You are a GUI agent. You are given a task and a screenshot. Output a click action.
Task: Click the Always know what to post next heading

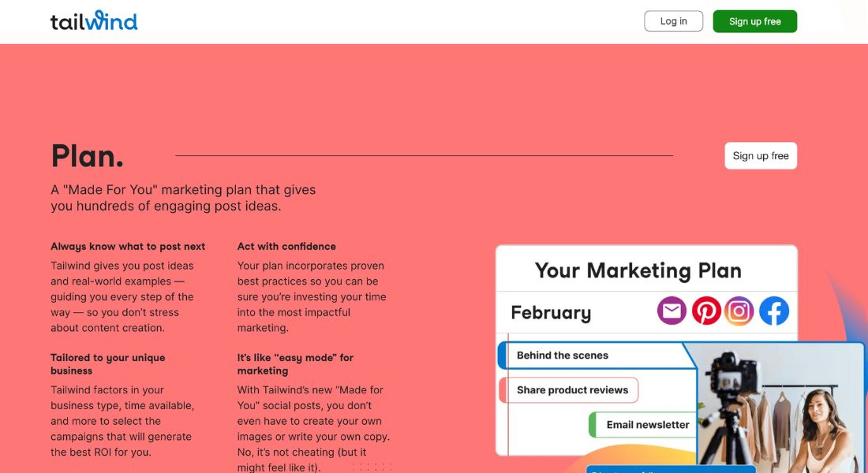[128, 246]
